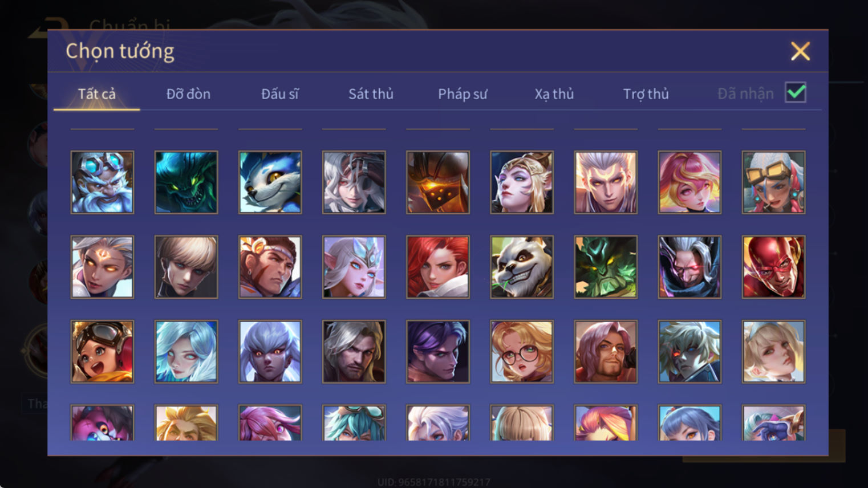
Task: Select the red-masked Flash hero portrait
Action: click(773, 267)
